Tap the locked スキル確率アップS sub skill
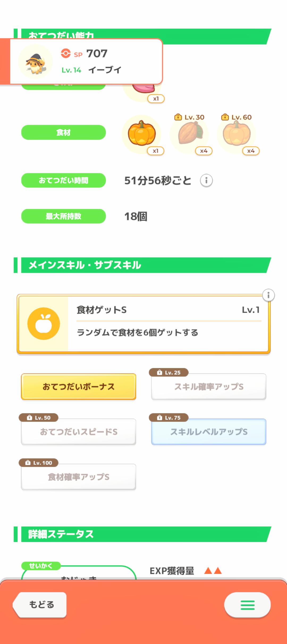This screenshot has height=644, width=287. [x=209, y=387]
